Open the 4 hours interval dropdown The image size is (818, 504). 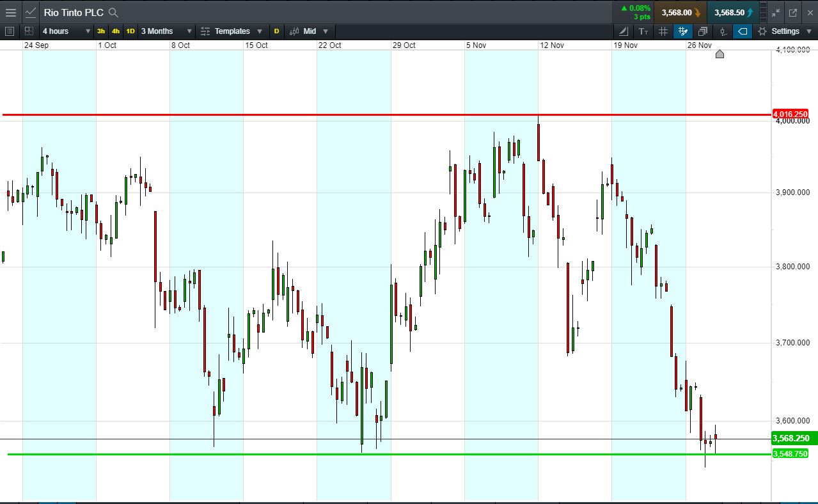coord(67,31)
